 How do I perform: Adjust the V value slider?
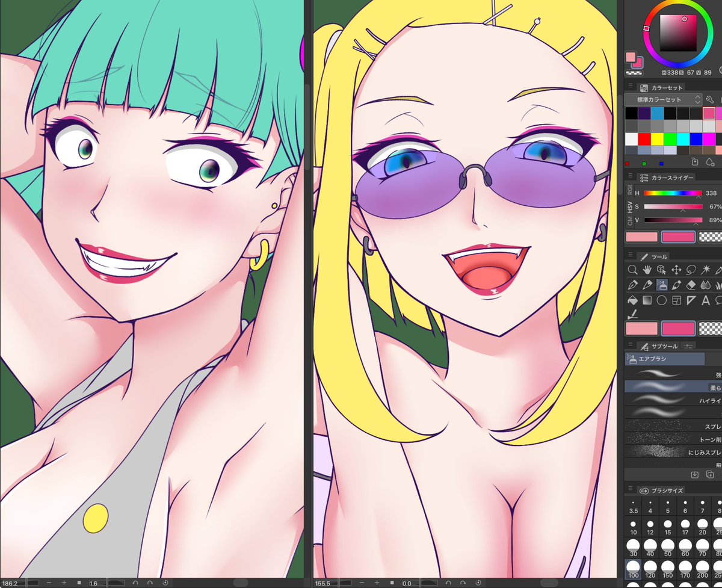[x=673, y=220]
